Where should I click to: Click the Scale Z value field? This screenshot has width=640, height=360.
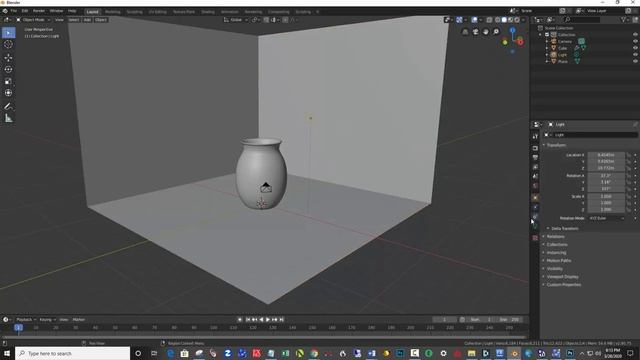click(606, 209)
